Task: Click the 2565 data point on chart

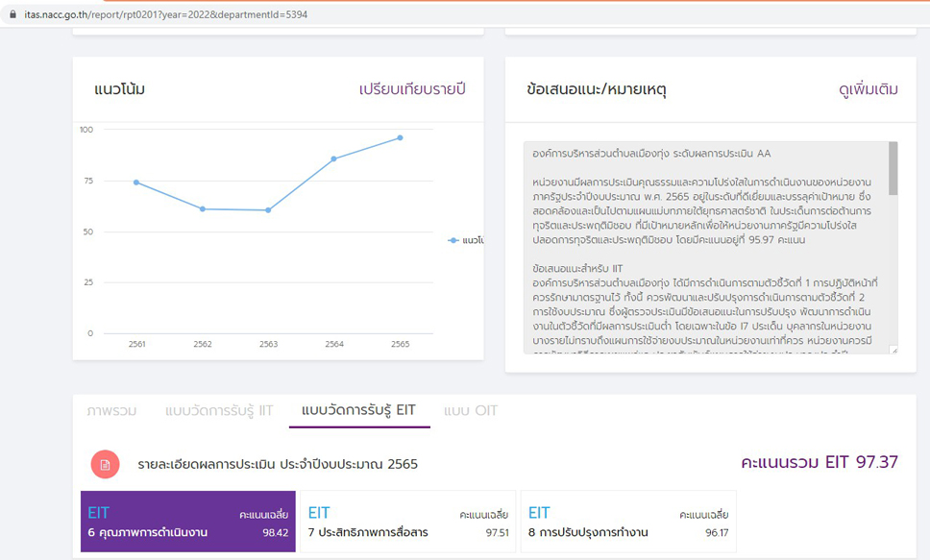Action: click(400, 137)
